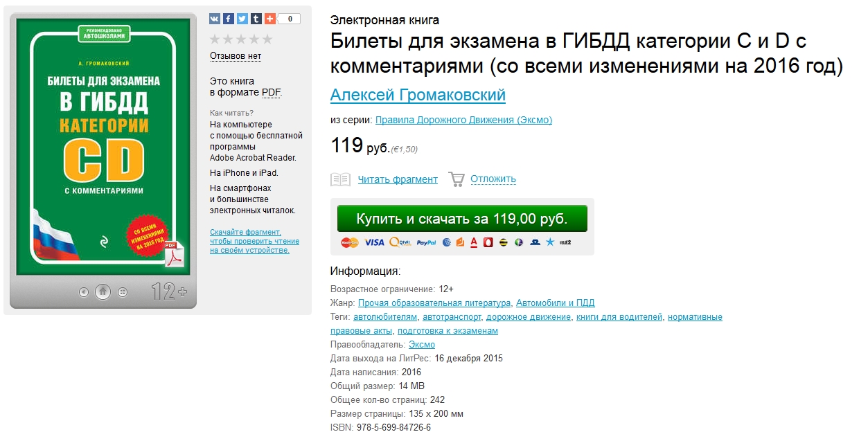868x441 pixels.
Task: Share the book on Twitter
Action: pos(242,18)
